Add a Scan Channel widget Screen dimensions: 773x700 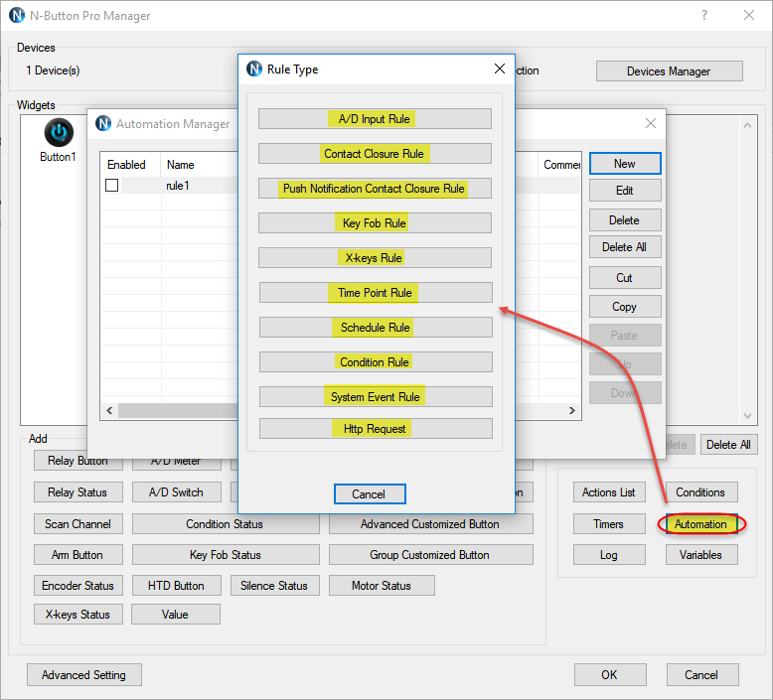pos(77,524)
